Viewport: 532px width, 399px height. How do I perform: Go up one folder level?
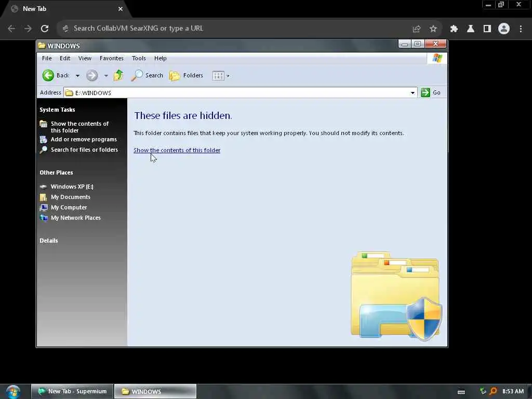point(118,75)
